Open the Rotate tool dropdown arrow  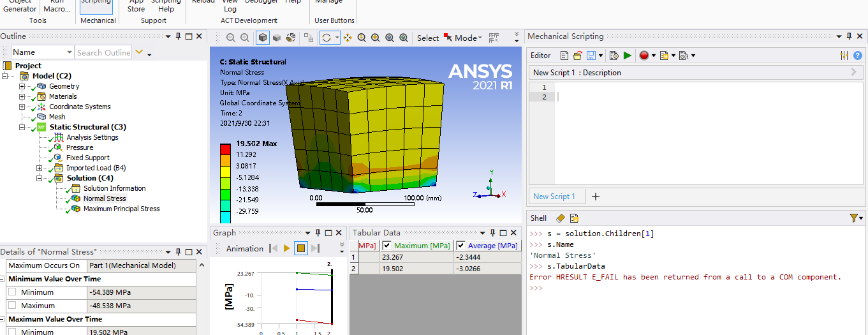click(x=337, y=38)
